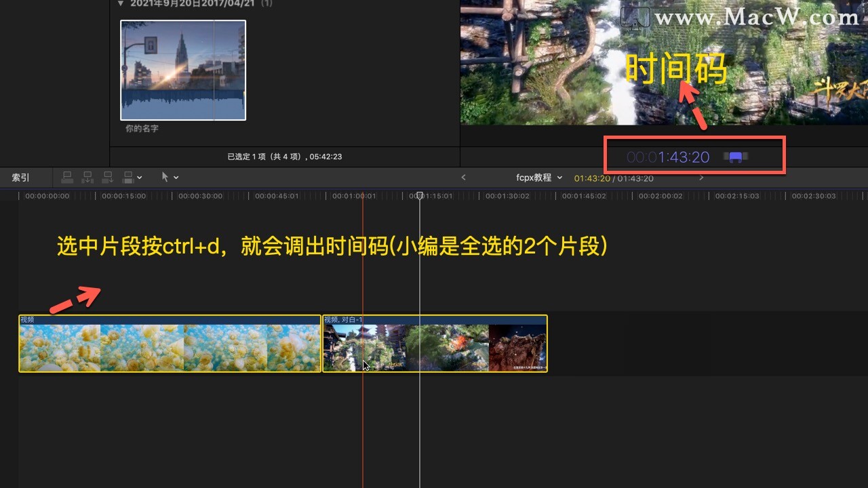
Task: Click the 你的名字 clip name label
Action: pos(142,128)
